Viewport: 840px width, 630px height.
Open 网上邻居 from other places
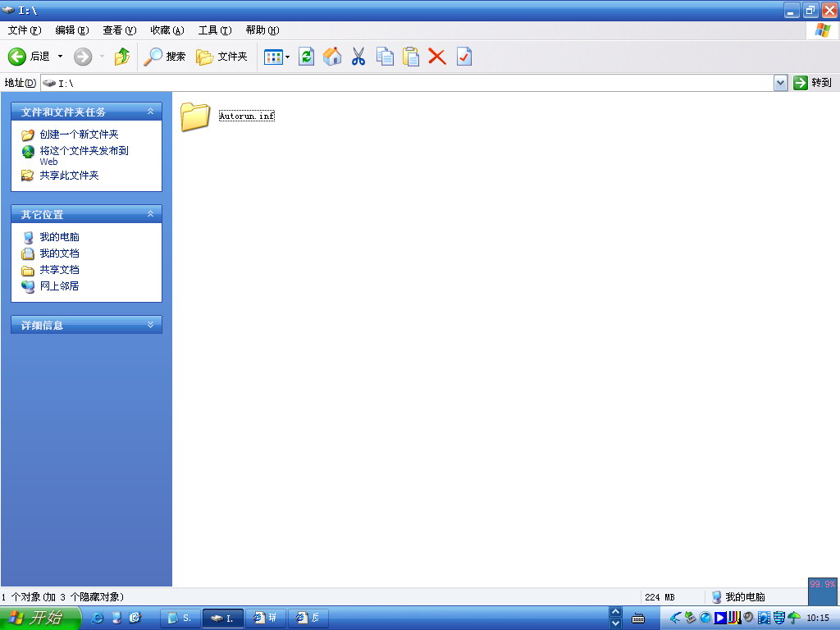point(59,286)
